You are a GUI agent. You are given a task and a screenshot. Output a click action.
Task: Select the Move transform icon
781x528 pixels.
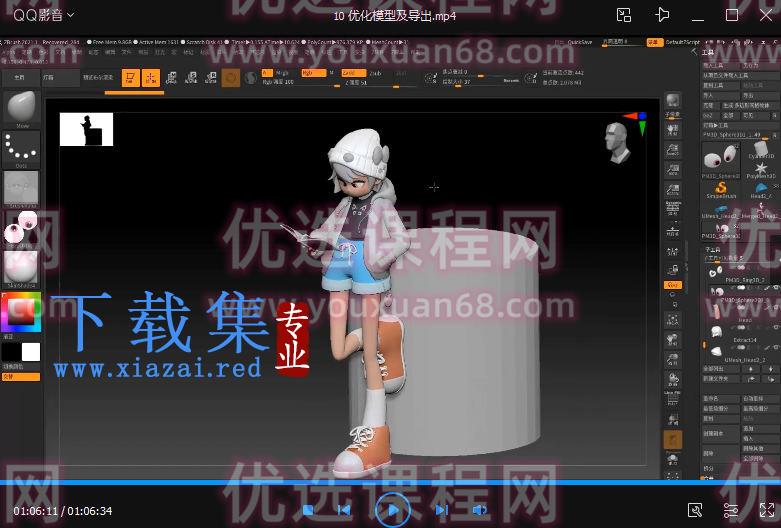coord(171,78)
